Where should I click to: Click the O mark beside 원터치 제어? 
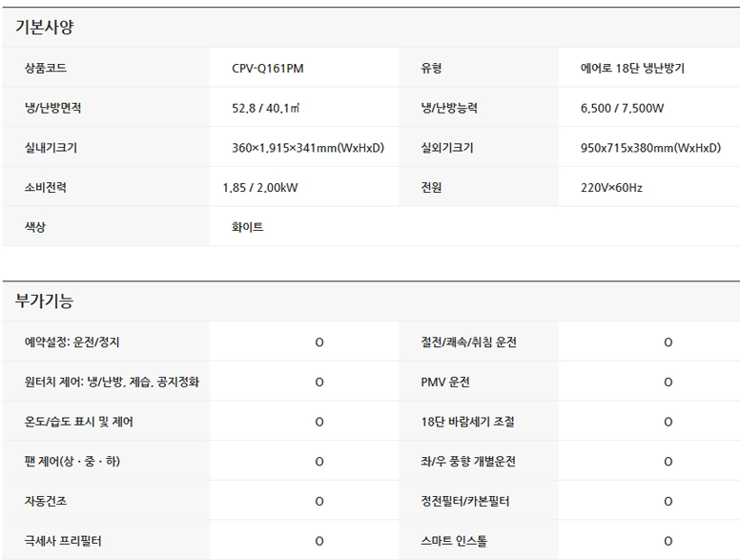[319, 382]
